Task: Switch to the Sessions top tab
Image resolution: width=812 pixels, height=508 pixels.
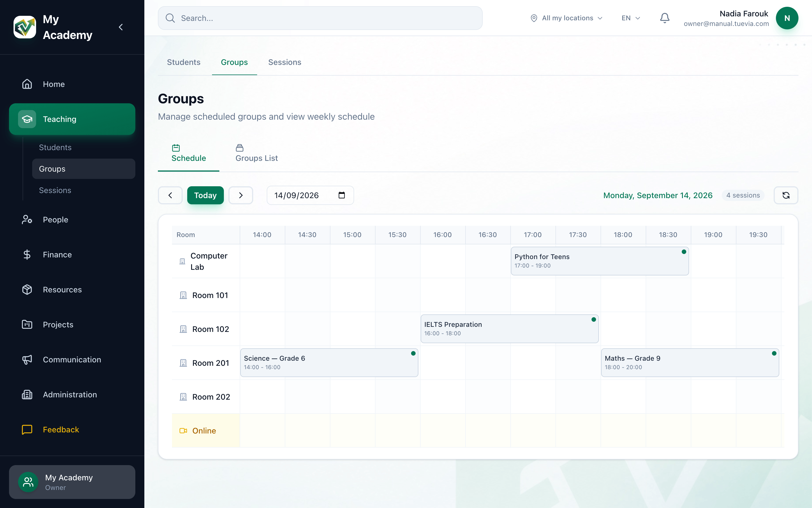Action: point(284,62)
